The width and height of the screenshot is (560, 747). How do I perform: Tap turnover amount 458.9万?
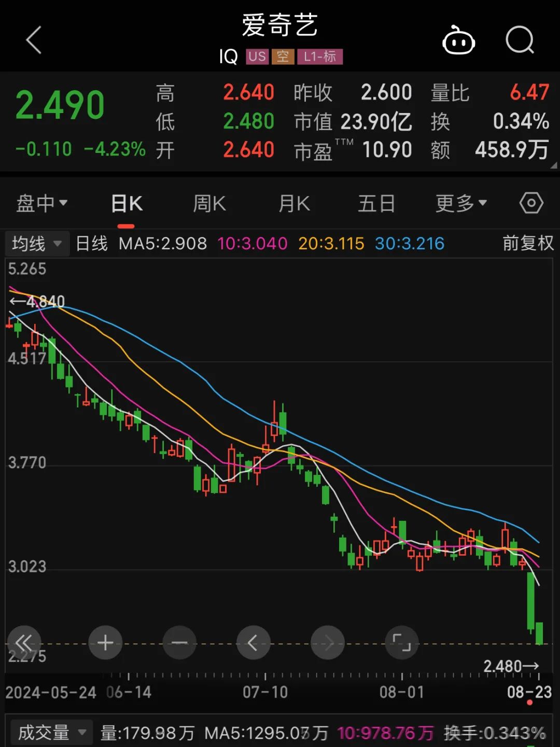coord(512,150)
